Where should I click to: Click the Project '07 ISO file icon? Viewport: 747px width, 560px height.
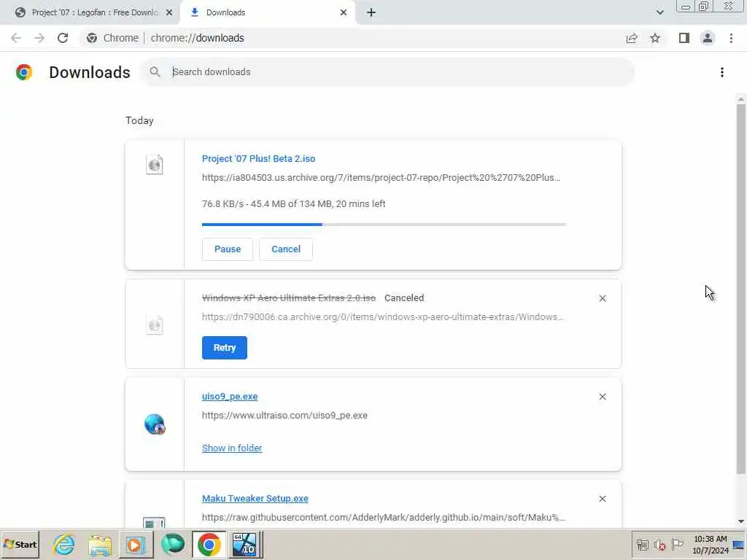[155, 165]
